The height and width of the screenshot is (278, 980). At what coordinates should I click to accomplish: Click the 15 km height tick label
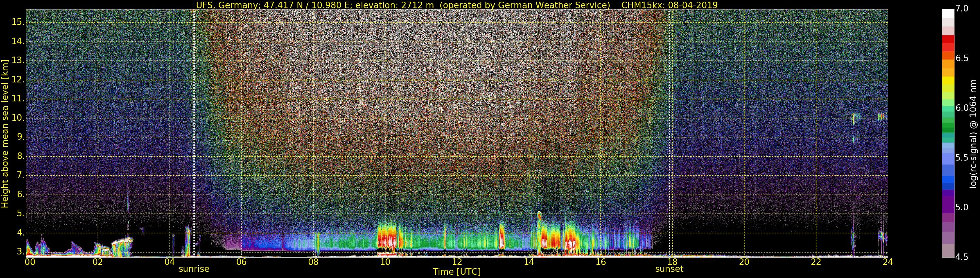(18, 22)
